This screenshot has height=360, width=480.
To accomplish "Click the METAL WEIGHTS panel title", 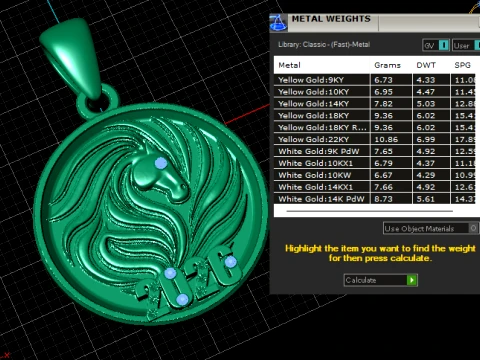I will pyautogui.click(x=331, y=19).
